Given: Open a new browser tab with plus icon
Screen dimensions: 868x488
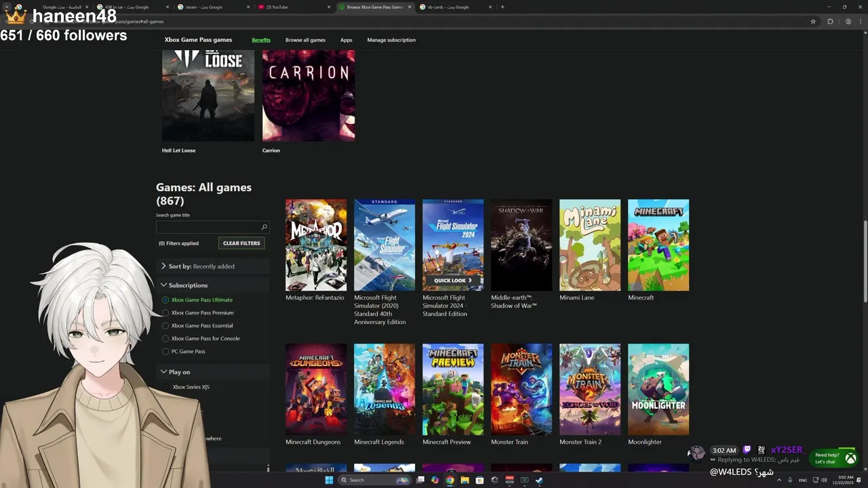Looking at the screenshot, I should 502,7.
